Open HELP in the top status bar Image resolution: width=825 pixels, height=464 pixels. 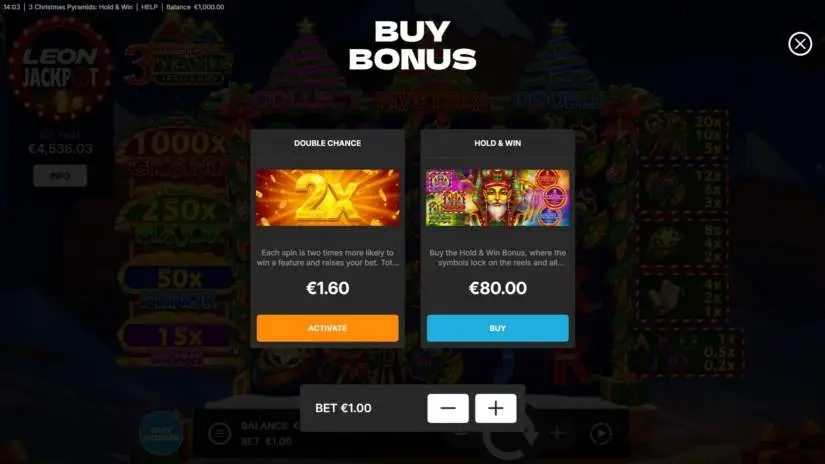(149, 7)
